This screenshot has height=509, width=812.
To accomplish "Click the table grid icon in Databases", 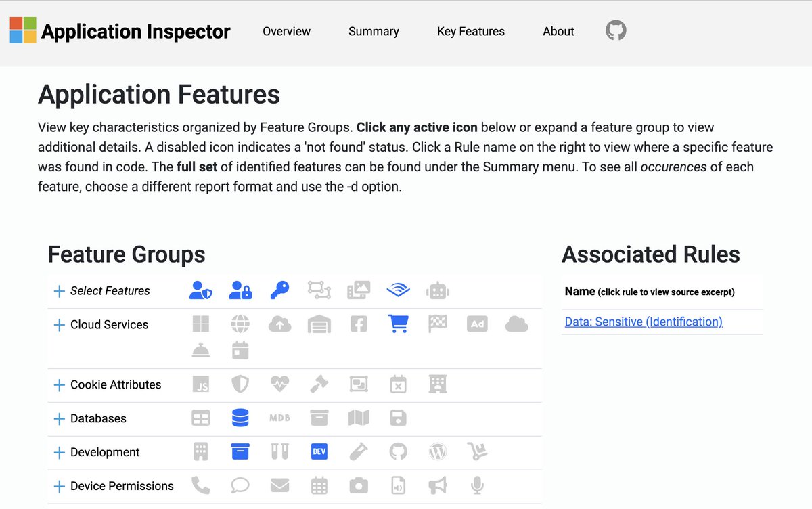I will tap(201, 418).
